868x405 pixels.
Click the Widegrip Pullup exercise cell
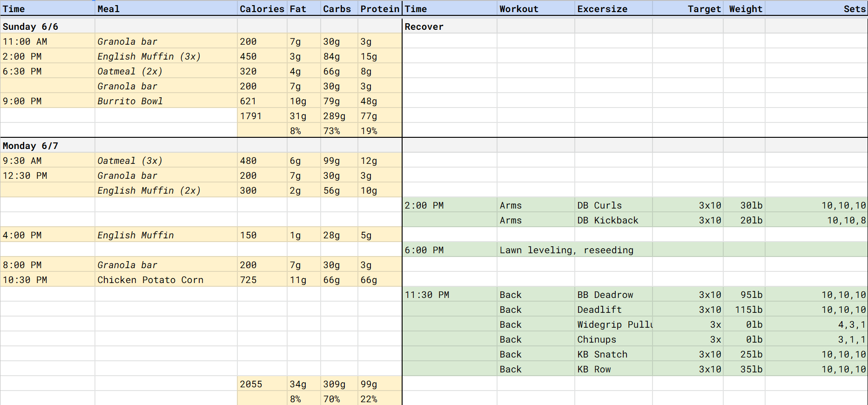point(613,324)
